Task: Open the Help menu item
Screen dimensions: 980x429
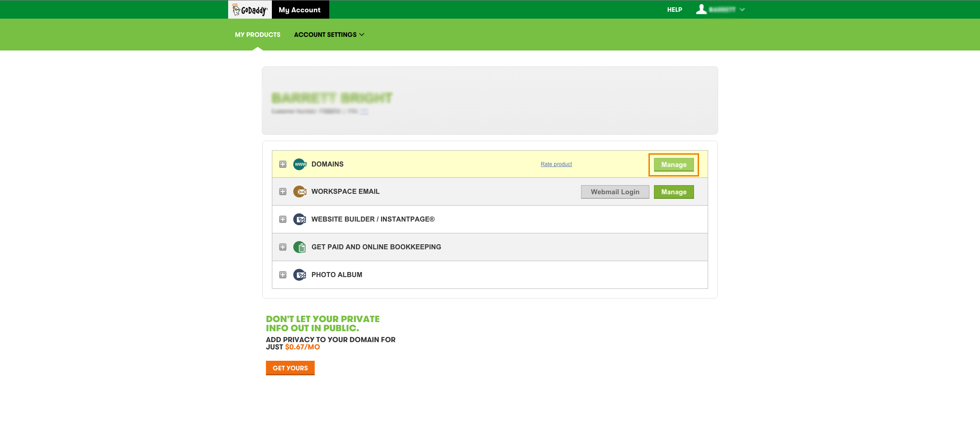Action: 674,10
